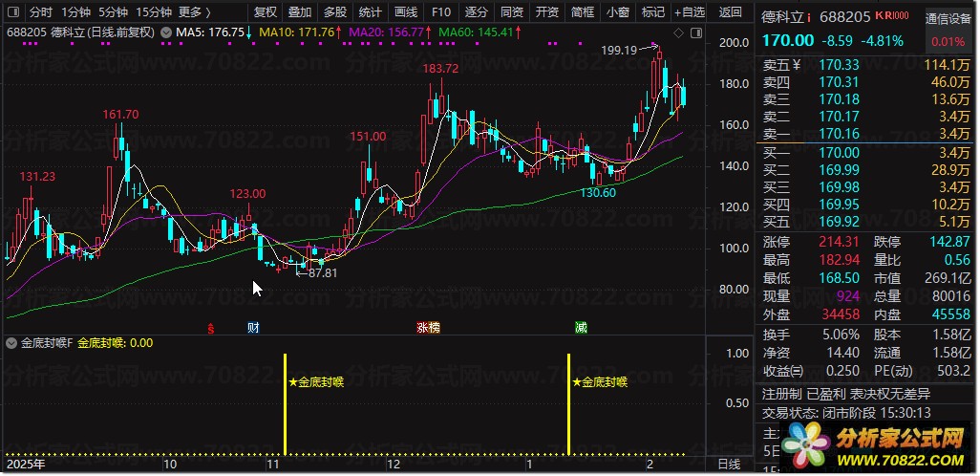Click the MA5: 176.75 label
Image resolution: width=980 pixels, height=476 pixels.
[209, 32]
